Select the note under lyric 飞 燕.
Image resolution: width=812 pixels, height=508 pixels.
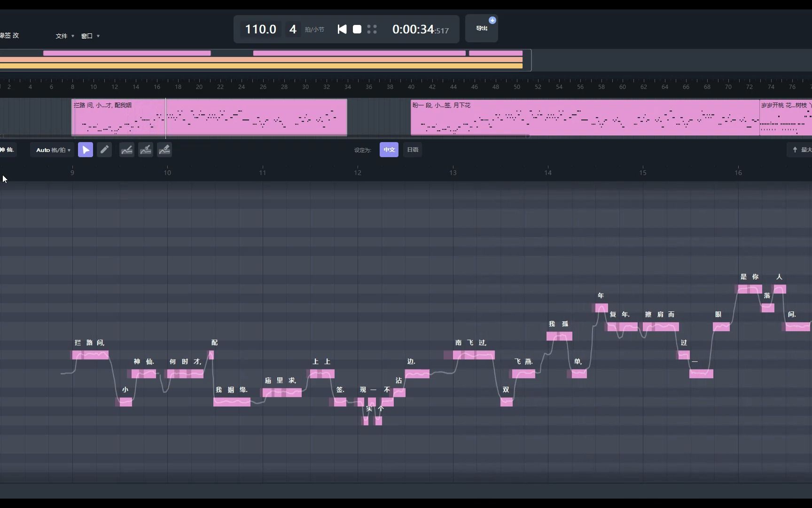(x=523, y=373)
